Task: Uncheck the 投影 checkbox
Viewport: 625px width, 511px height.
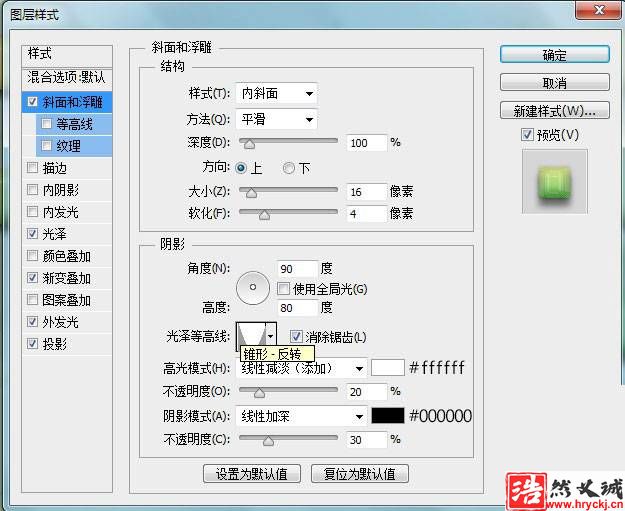Action: [x=32, y=343]
